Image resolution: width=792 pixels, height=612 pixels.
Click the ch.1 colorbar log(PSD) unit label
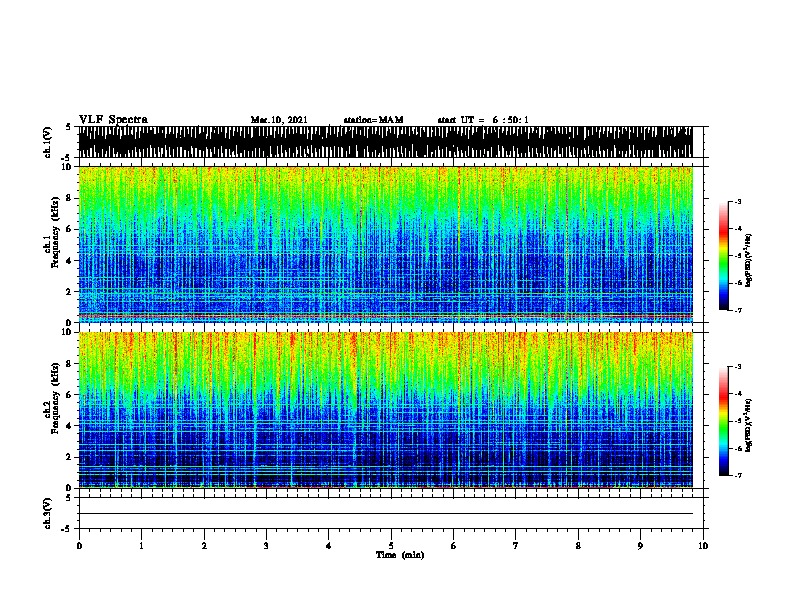[748, 261]
